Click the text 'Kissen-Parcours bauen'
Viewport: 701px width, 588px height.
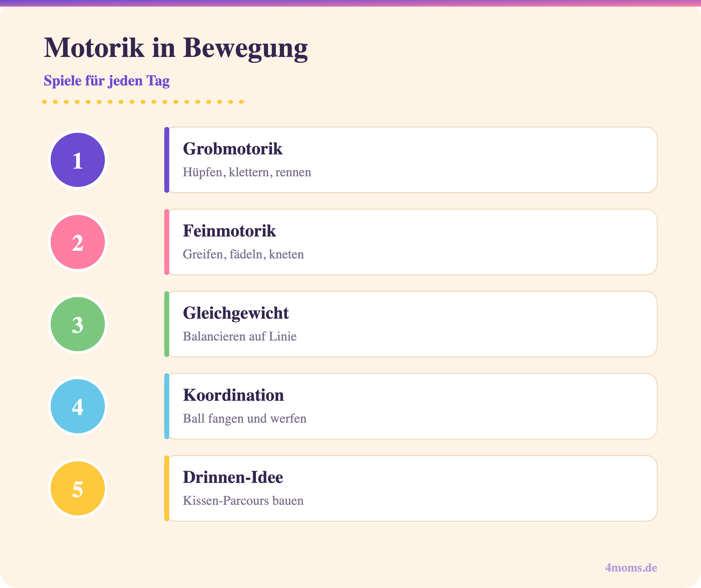click(x=243, y=501)
